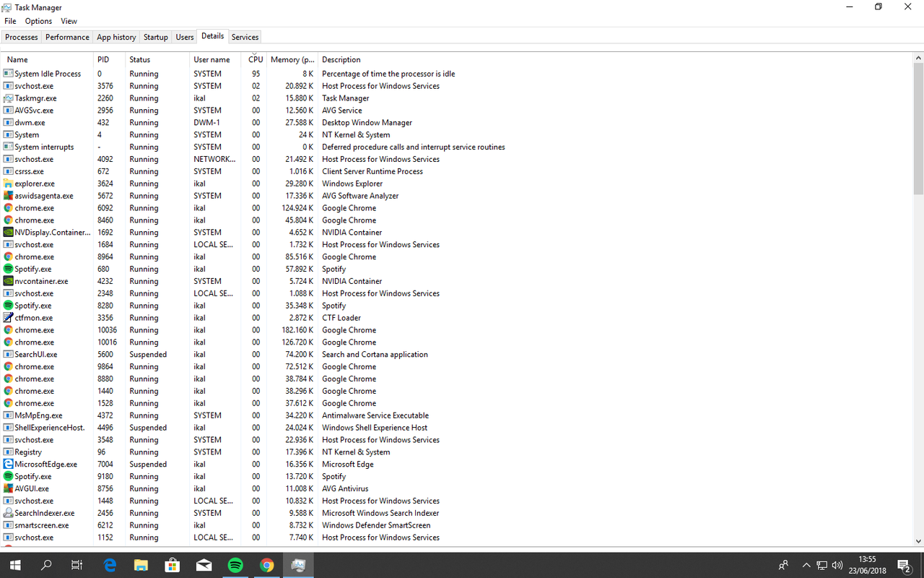The image size is (924, 578).
Task: Open Task View on the taskbar
Action: coord(77,565)
